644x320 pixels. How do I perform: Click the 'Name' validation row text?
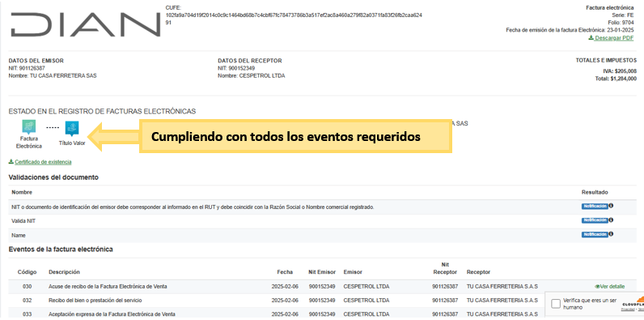coord(19,235)
